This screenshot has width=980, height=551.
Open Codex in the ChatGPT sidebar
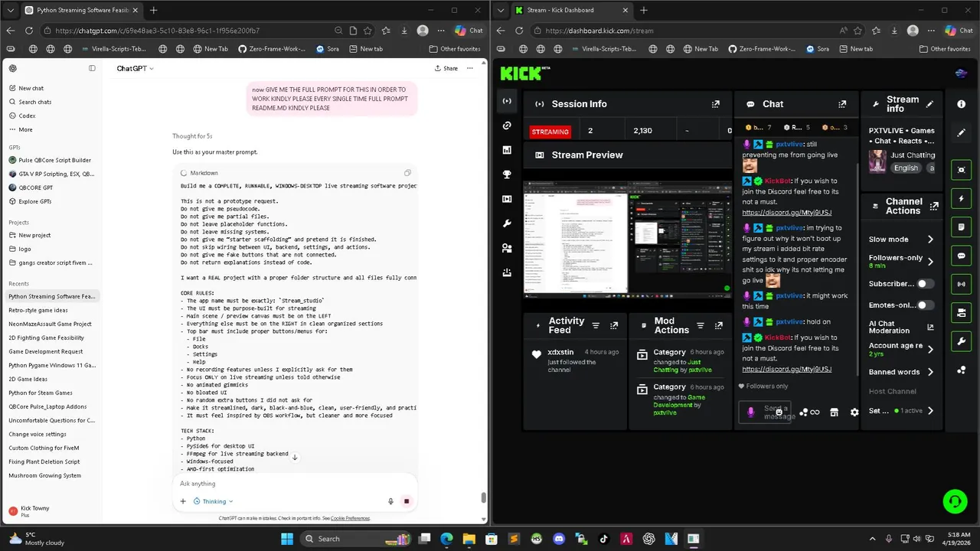coord(27,116)
